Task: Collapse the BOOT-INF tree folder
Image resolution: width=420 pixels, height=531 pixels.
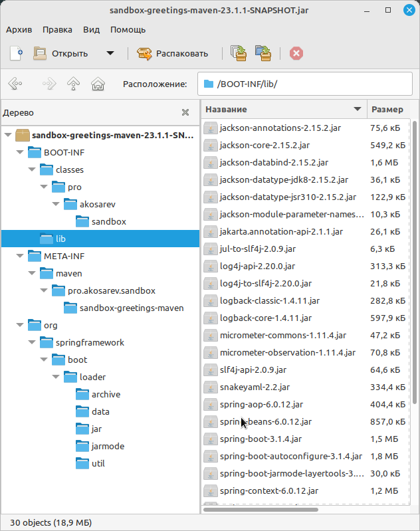Action: click(x=20, y=152)
